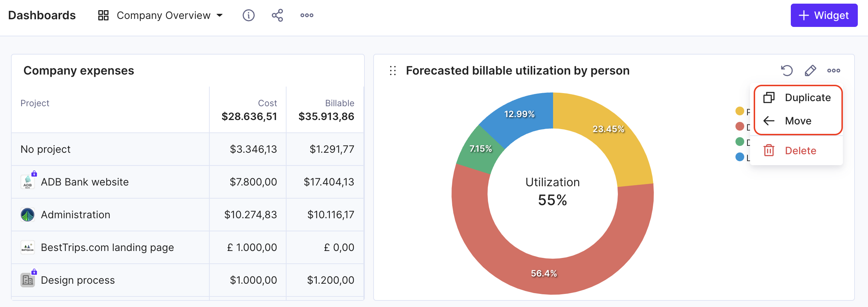Grab the widget drag handle icon
The height and width of the screenshot is (307, 868).
point(393,71)
